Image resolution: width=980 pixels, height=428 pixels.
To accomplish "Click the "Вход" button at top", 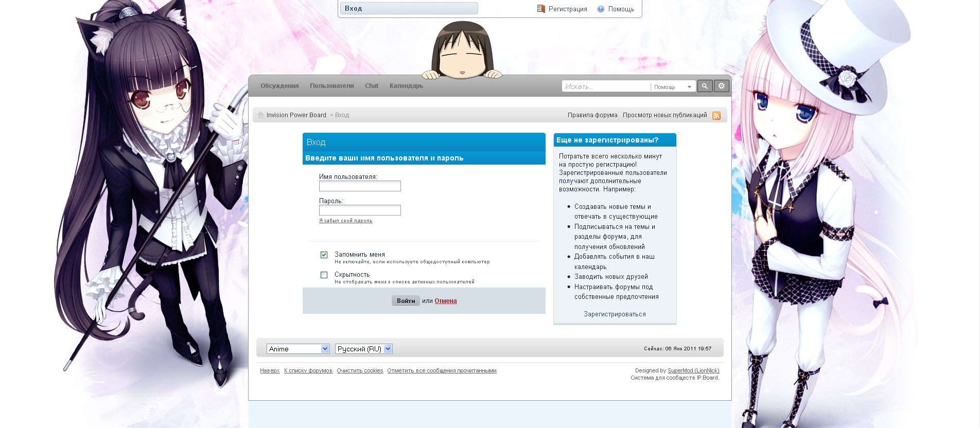I will click(x=409, y=8).
